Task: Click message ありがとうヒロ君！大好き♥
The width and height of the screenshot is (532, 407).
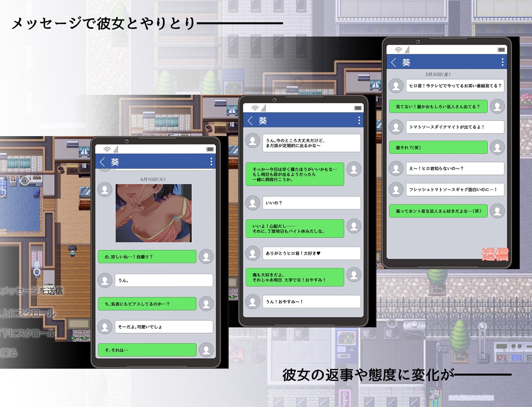Action: [x=312, y=253]
